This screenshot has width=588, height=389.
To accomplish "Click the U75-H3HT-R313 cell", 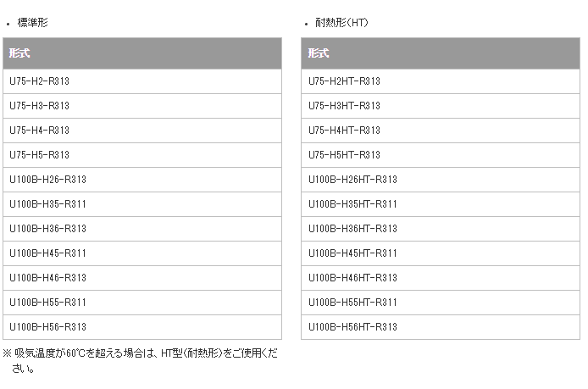I will (344, 106).
